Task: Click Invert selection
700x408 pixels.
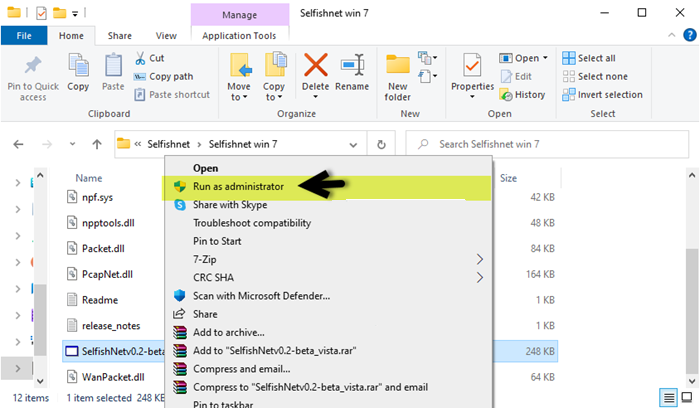Action: coord(602,95)
